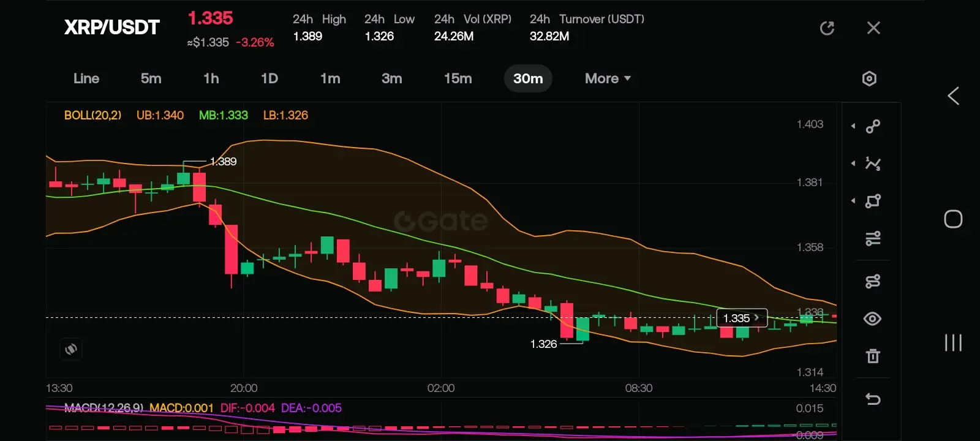This screenshot has width=980, height=441.
Task: Undo the last drawing action
Action: coord(873,399)
